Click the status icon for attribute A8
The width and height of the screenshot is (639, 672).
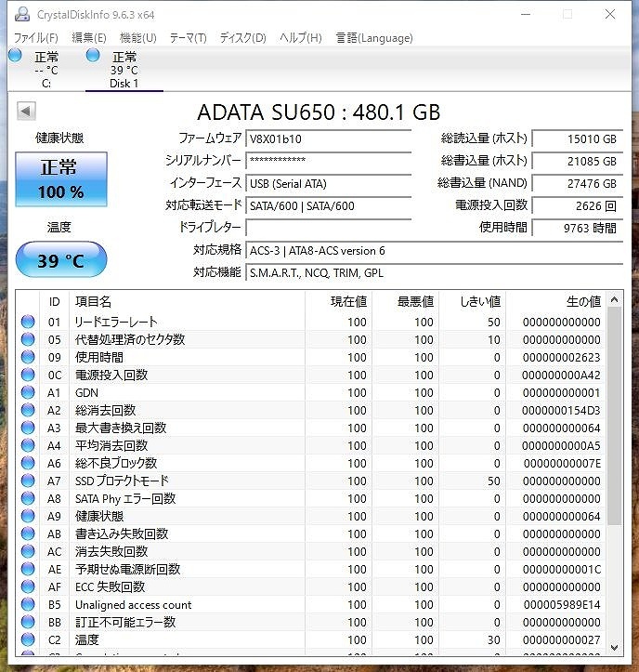pyautogui.click(x=28, y=498)
